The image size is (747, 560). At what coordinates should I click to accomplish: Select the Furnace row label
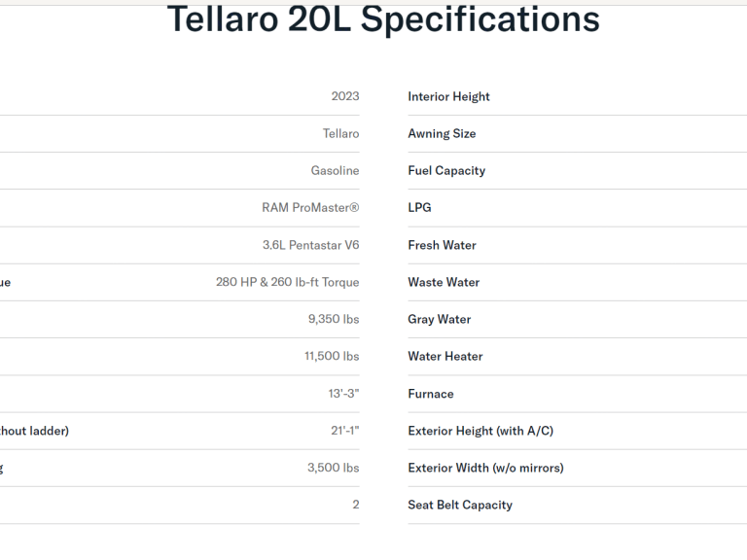pos(431,394)
